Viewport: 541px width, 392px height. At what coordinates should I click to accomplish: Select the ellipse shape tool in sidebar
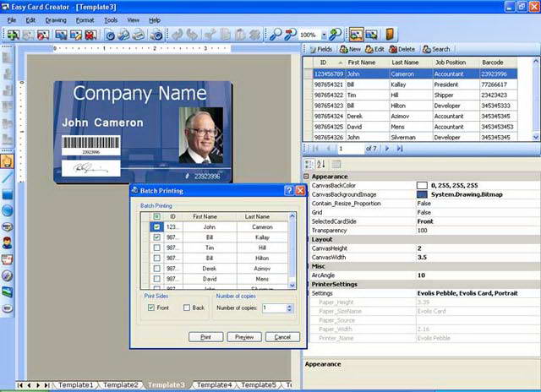tap(8, 210)
